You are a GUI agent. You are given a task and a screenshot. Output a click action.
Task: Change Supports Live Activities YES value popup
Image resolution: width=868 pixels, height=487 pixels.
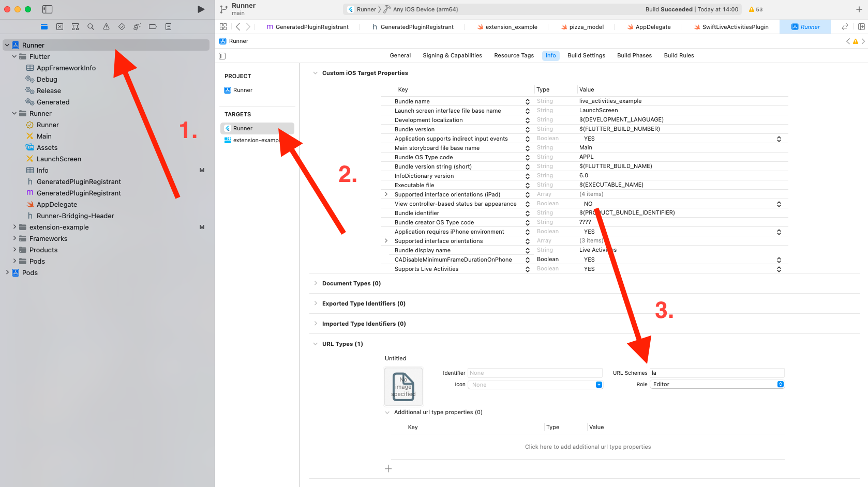tap(779, 269)
